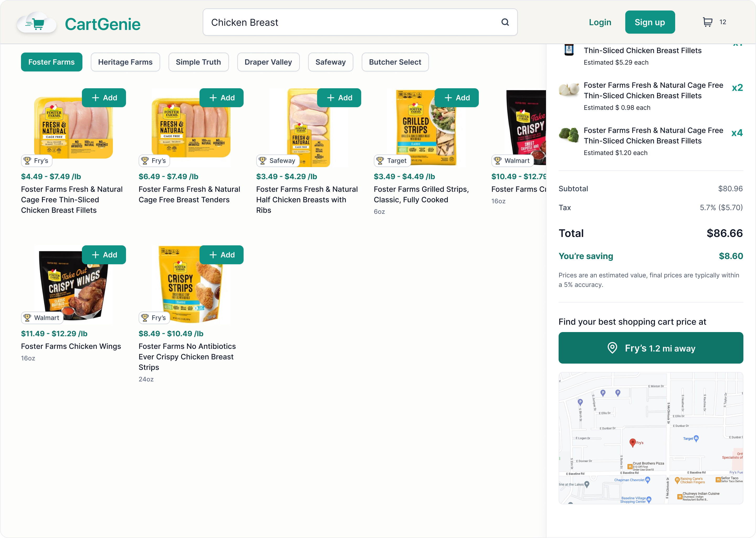
Task: Click the $8.49 - $10.49 /lb price
Action: [x=171, y=334]
